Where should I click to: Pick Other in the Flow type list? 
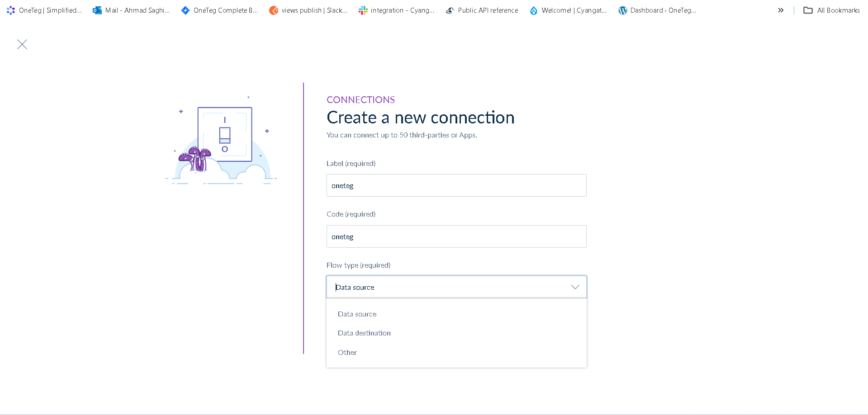[347, 353]
